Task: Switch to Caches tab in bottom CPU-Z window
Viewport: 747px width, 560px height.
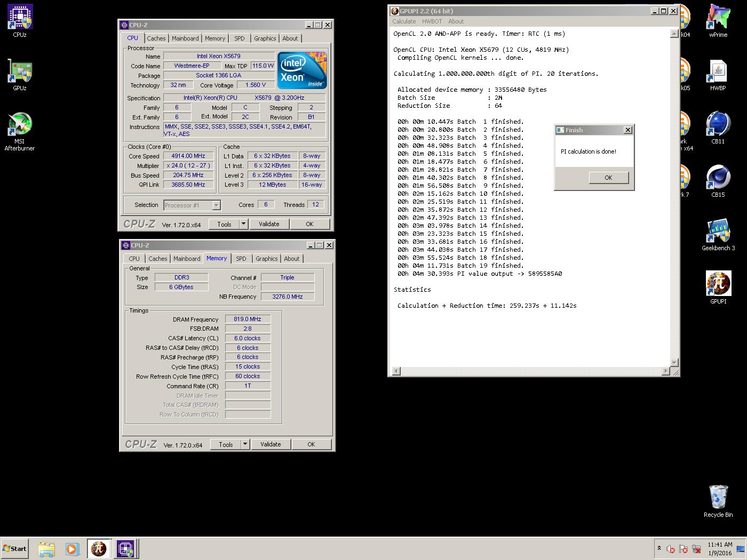Action: [x=158, y=259]
